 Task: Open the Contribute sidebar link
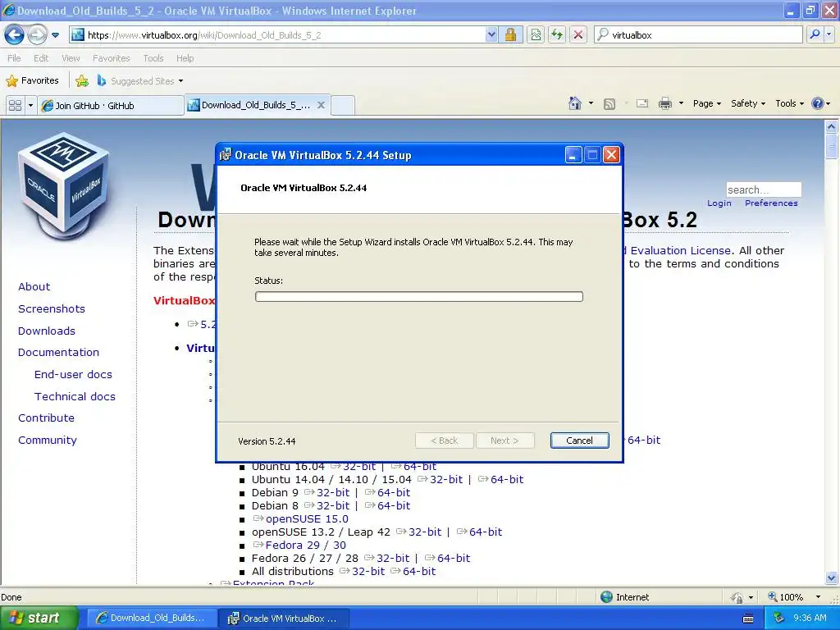(x=46, y=418)
